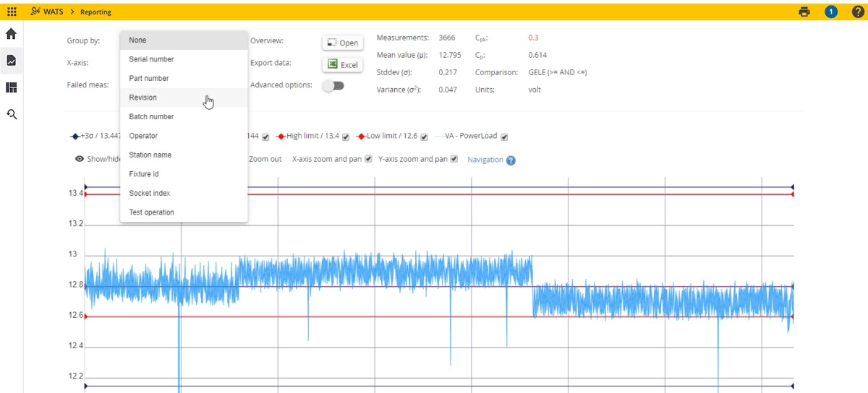The height and width of the screenshot is (393, 868).
Task: Choose Operator grouping option
Action: point(184,136)
